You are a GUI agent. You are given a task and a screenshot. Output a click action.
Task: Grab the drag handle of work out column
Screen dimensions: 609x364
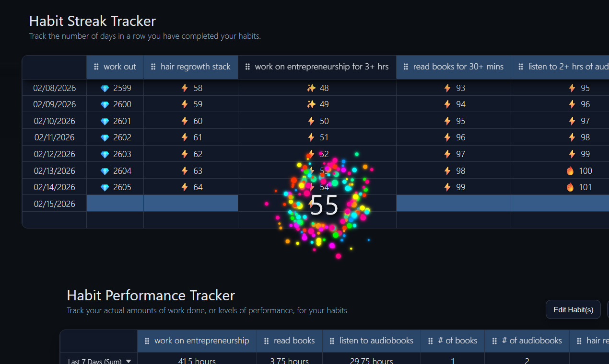(96, 67)
